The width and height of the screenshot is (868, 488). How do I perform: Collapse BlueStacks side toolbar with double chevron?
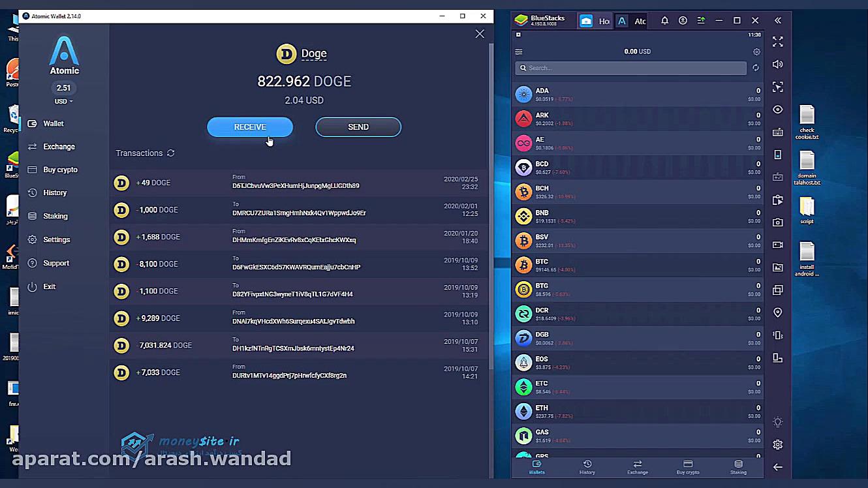(x=778, y=21)
